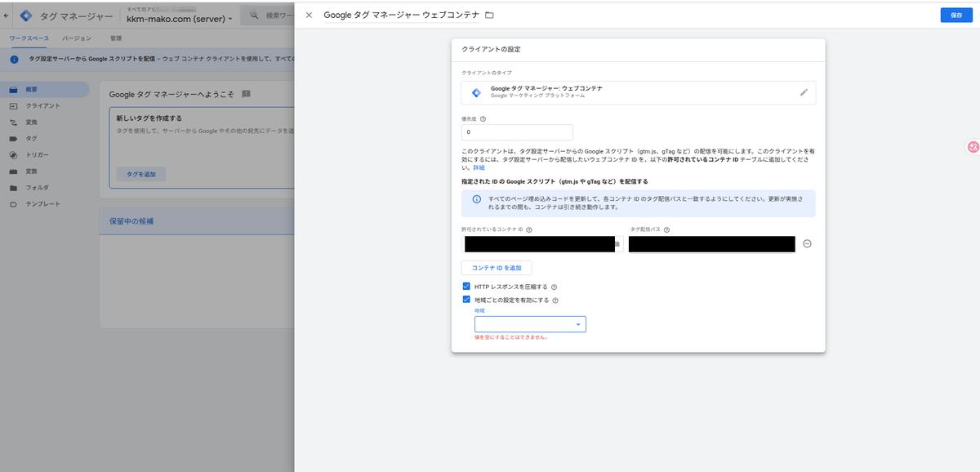The width and height of the screenshot is (980, 472).
Task: Close the client settings panel with X
Action: (x=309, y=15)
